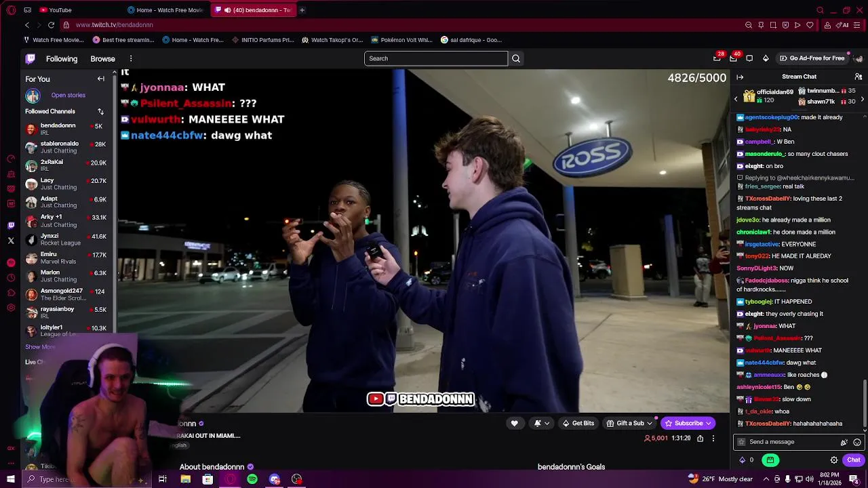Share the stream via the share icon

[x=700, y=439]
